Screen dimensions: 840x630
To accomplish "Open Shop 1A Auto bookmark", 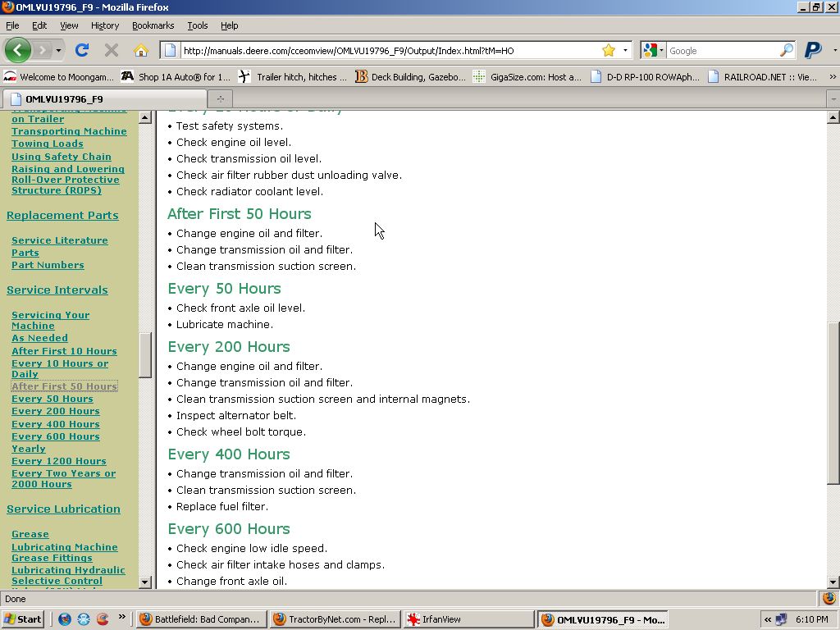I will (x=176, y=77).
